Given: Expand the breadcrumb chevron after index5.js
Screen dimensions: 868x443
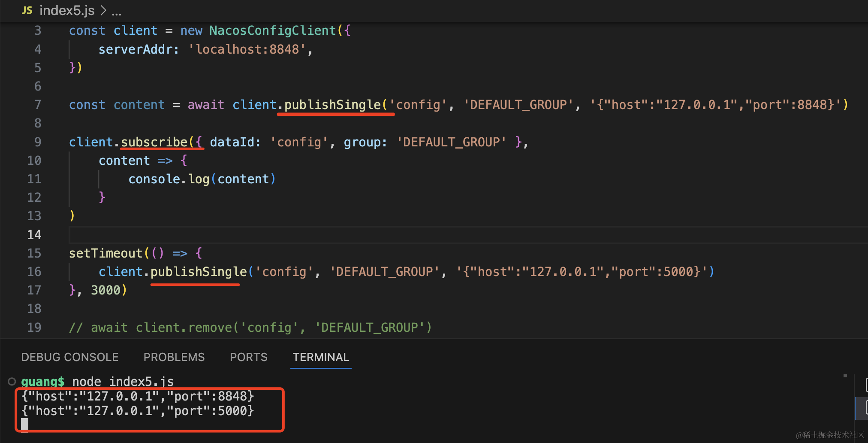Looking at the screenshot, I should coord(103,10).
